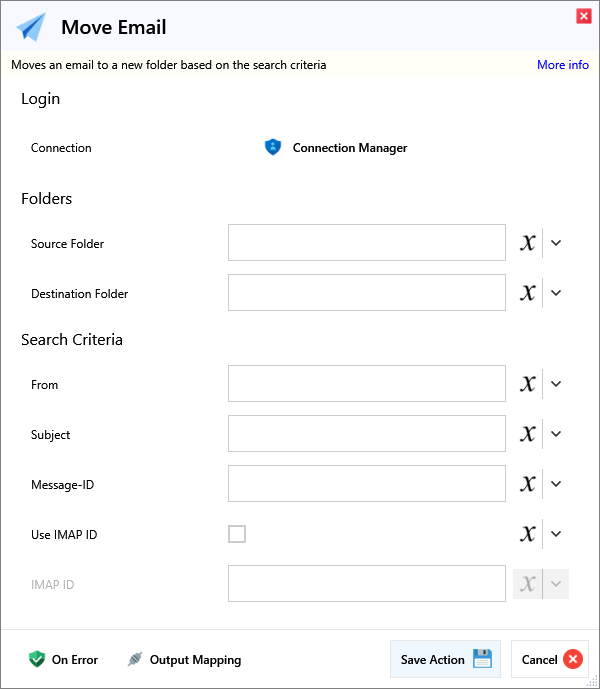Open the More info link
This screenshot has height=689, width=600.
point(562,65)
